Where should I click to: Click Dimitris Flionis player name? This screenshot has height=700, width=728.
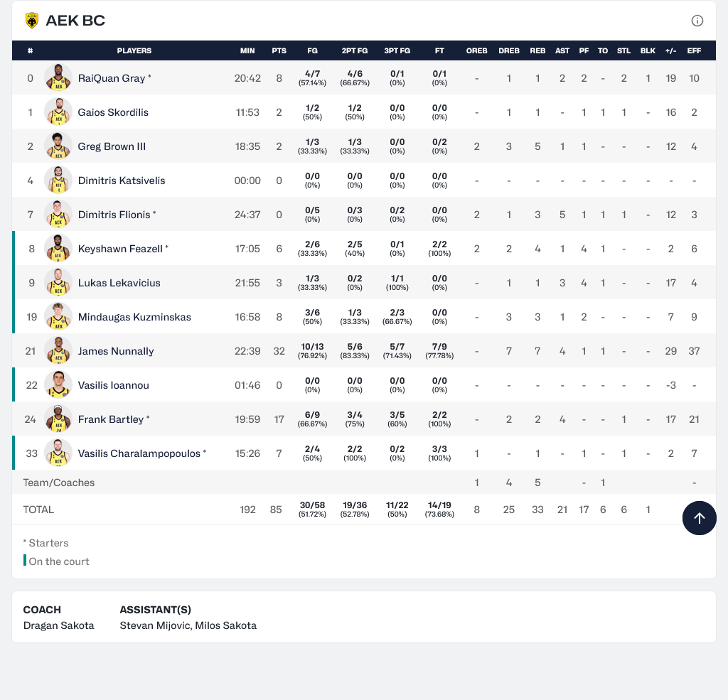[x=114, y=215]
